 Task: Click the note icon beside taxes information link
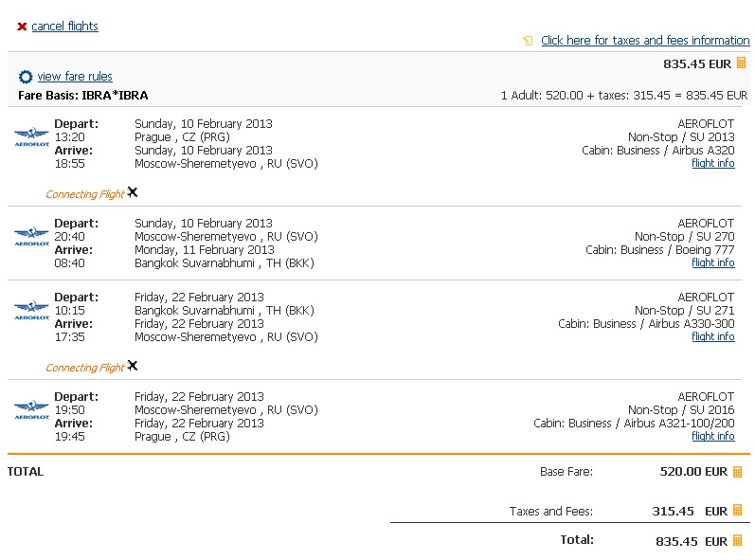528,41
